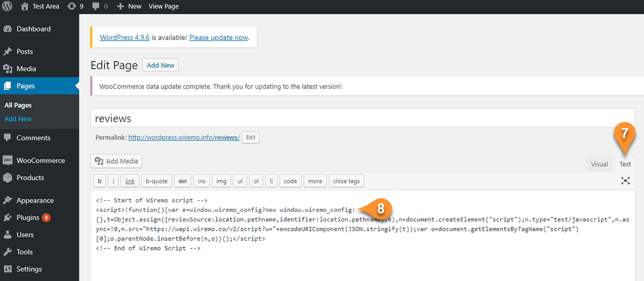Viewport: 644px width, 281px height.
Task: Click the Users person icon
Action: pyautogui.click(x=8, y=235)
